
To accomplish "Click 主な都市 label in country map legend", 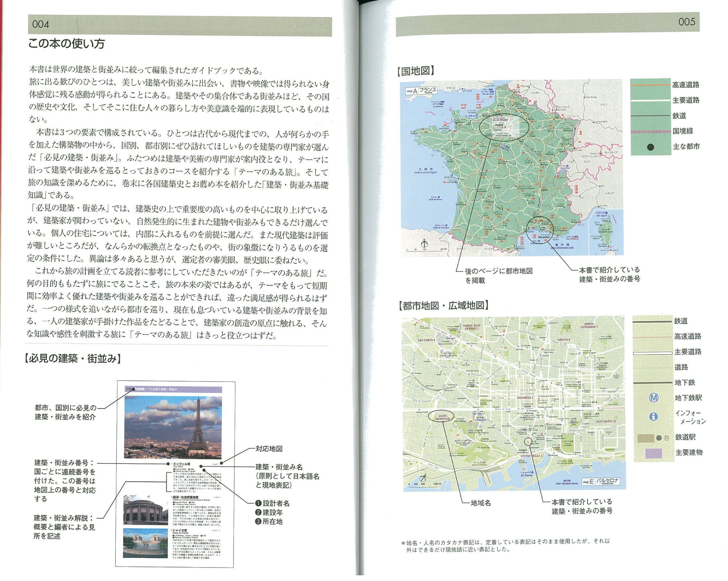I will point(686,147).
